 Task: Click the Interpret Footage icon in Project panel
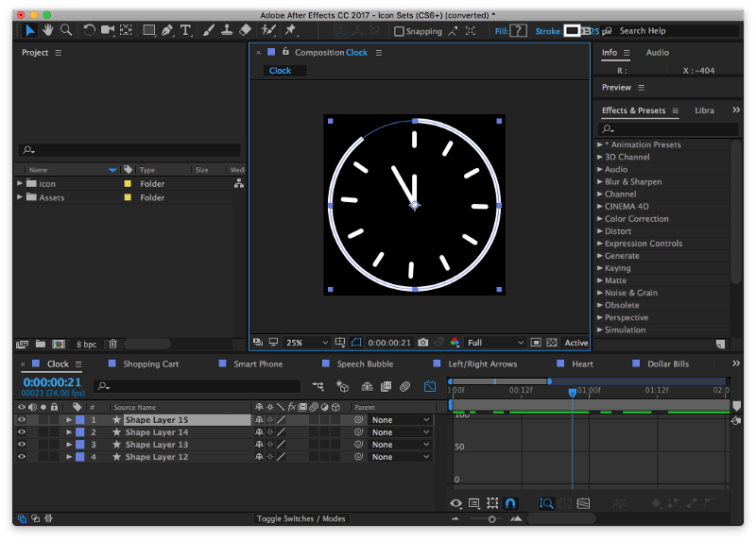click(x=22, y=344)
